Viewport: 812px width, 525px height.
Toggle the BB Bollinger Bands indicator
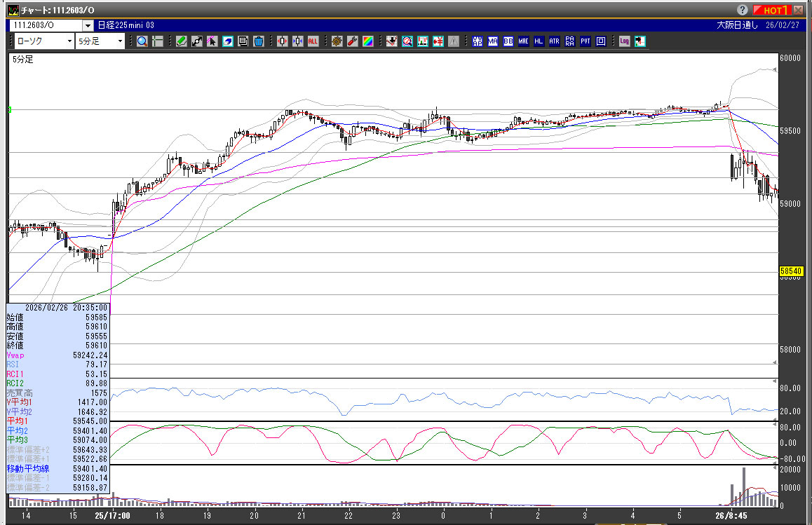tap(508, 41)
